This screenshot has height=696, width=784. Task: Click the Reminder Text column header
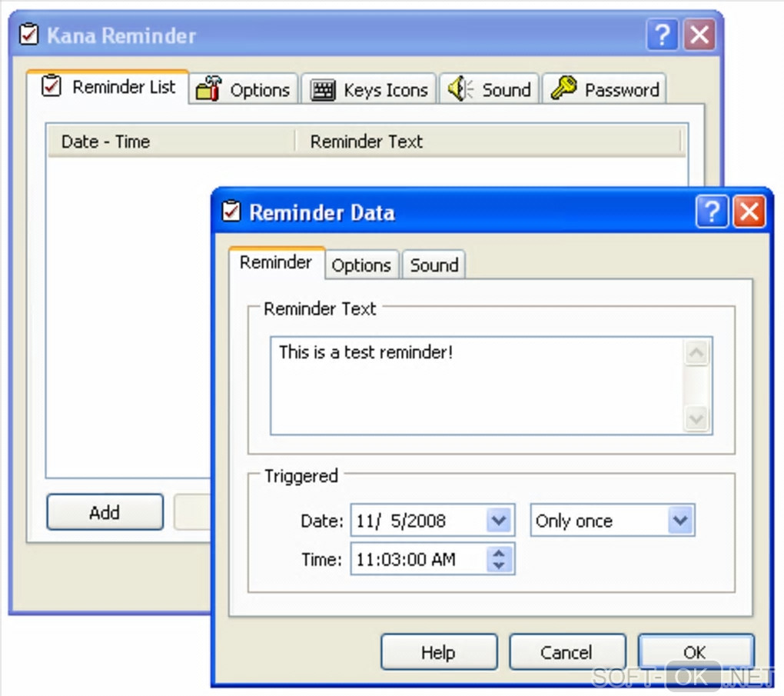pyautogui.click(x=489, y=142)
